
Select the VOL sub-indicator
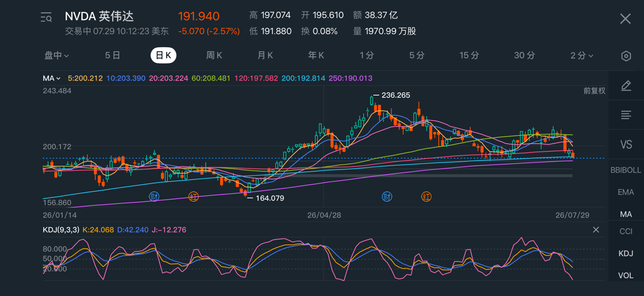click(626, 275)
